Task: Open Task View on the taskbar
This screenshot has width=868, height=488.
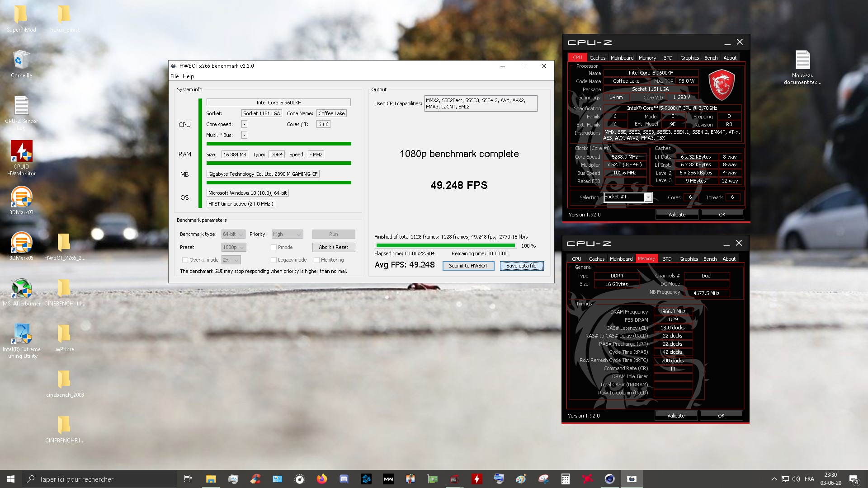Action: [188, 479]
